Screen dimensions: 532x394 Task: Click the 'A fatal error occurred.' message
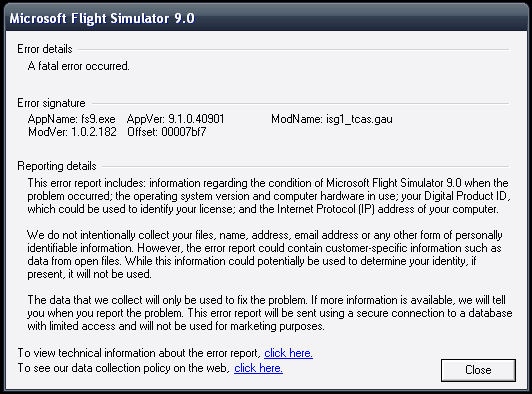[78, 66]
